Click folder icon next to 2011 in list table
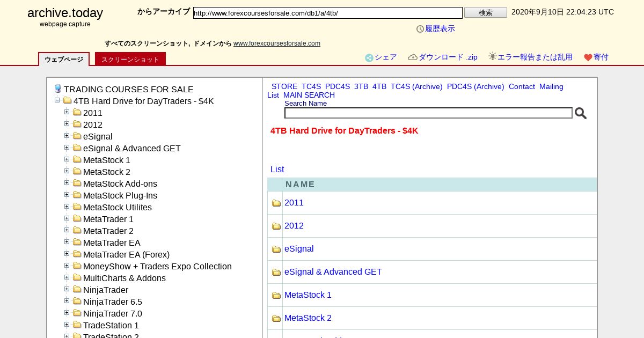Viewport: 644px width, 338px height. click(276, 203)
